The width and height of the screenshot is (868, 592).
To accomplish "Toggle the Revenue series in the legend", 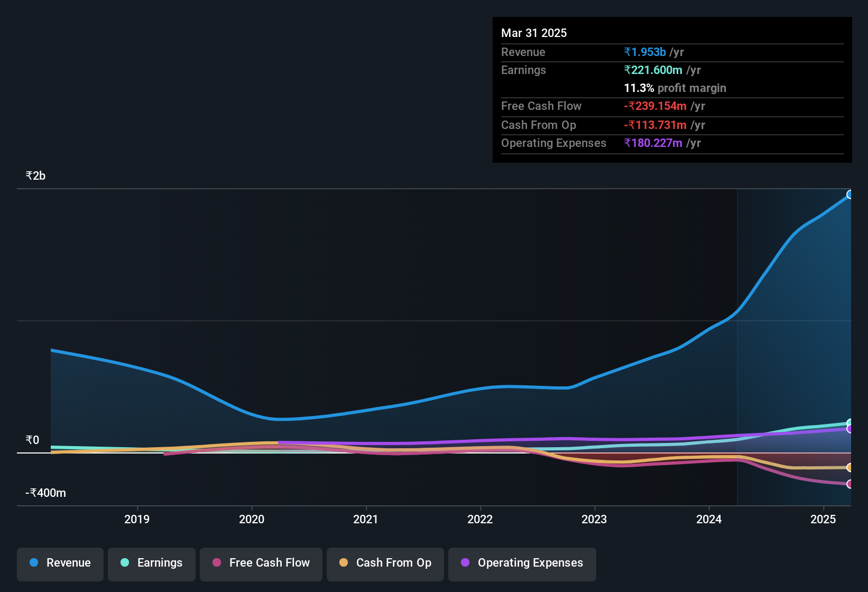I will point(60,563).
